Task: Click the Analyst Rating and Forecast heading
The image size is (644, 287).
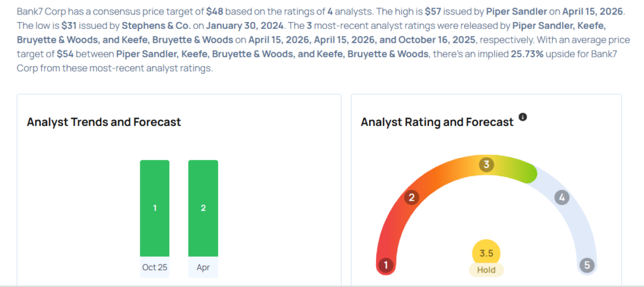Action: tap(437, 122)
